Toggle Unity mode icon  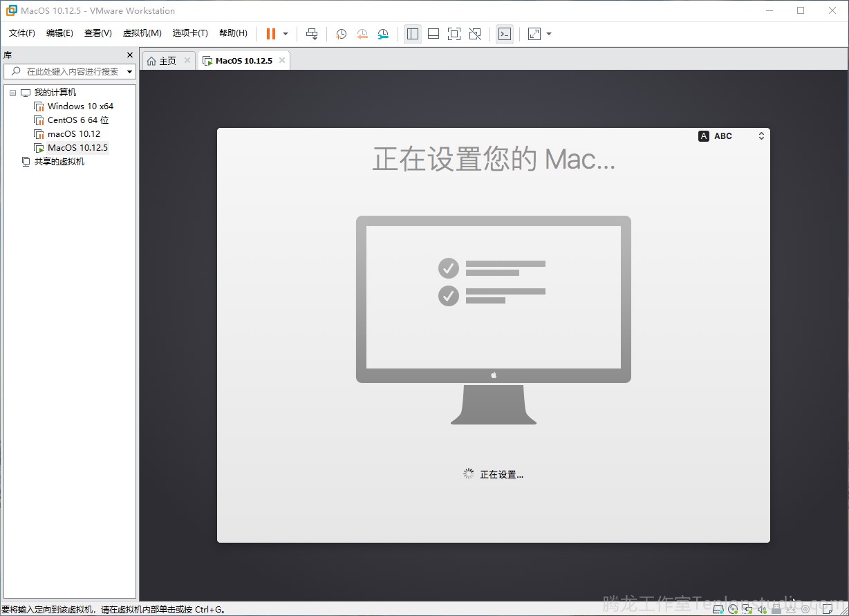pyautogui.click(x=475, y=34)
